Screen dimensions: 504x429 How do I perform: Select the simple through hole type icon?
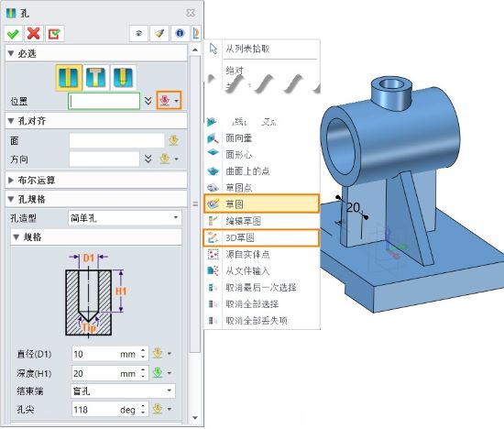69,78
